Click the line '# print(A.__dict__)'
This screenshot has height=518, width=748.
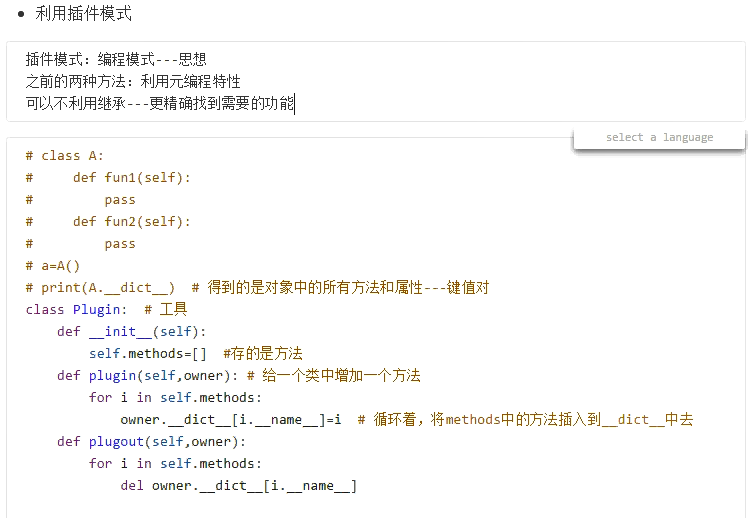tap(100, 287)
